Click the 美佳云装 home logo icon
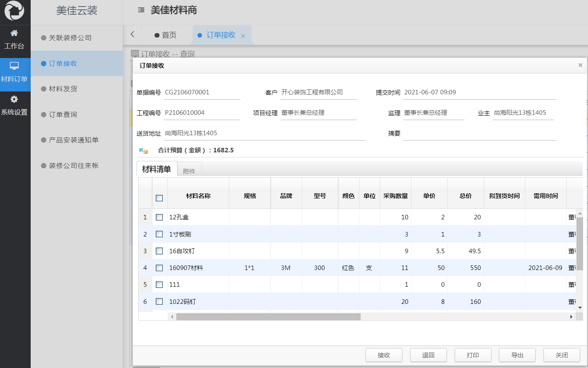The image size is (588, 368). coord(15,11)
